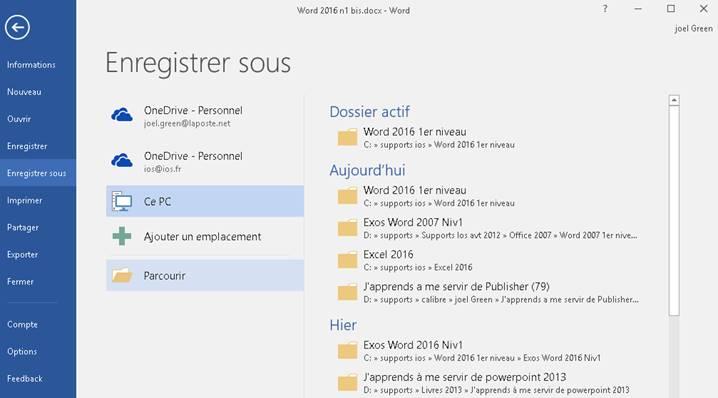Go to the Imprimer menu entry
Screen dimensions: 718x398
point(25,201)
